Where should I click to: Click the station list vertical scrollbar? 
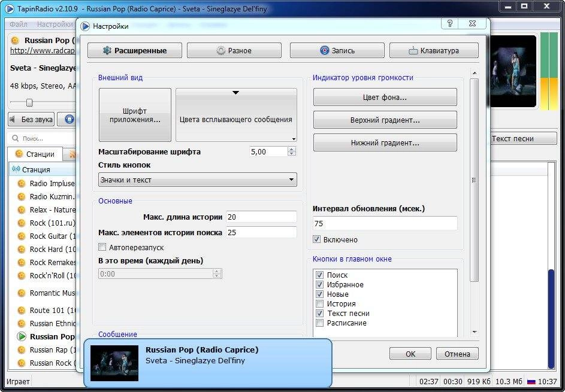(x=552, y=318)
